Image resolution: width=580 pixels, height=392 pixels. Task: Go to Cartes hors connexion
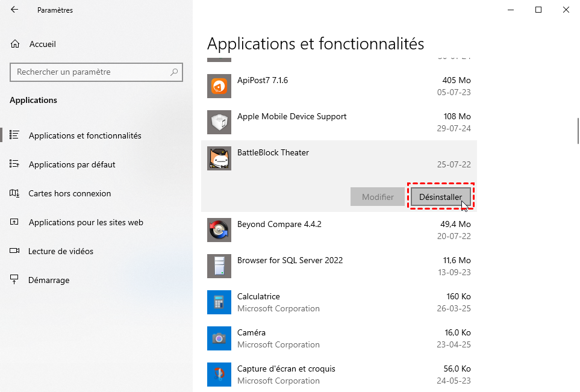coord(69,193)
